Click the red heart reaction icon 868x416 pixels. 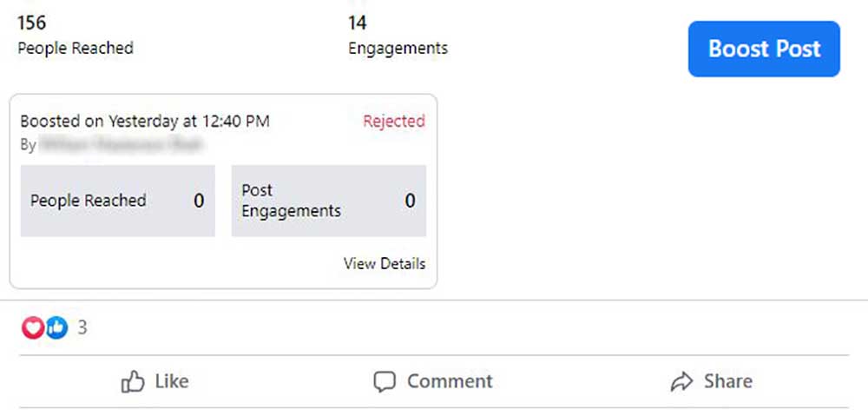pyautogui.click(x=32, y=327)
